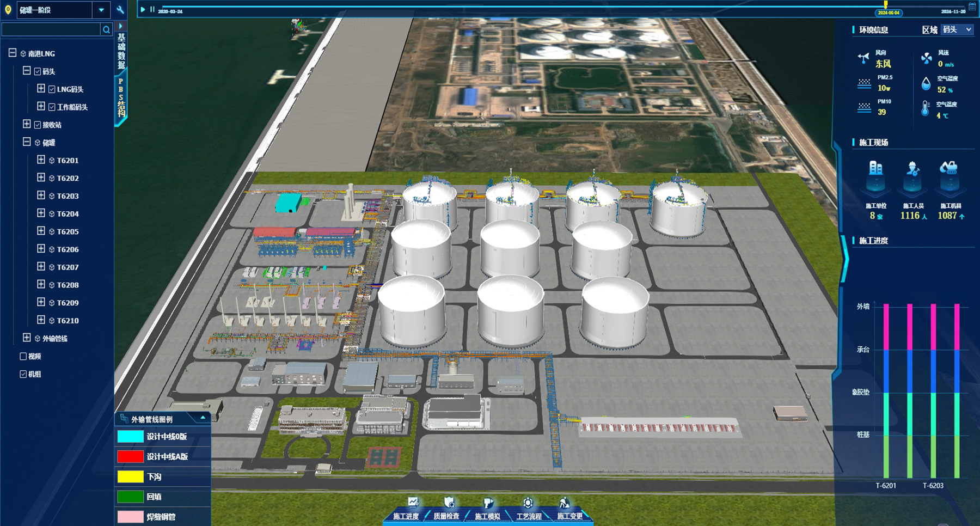Screen dimensions: 980x526
Task: Click the yellow location pin icon
Action: click(8, 10)
